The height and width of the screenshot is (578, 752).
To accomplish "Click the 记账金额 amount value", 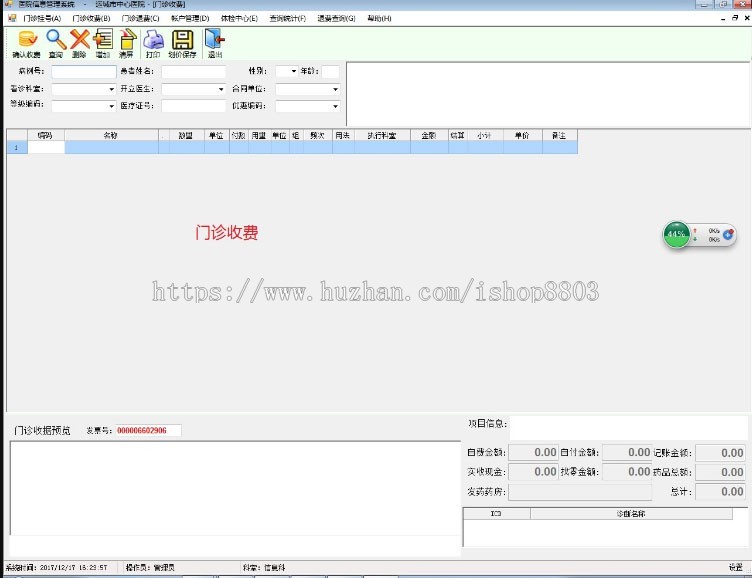I will (720, 452).
